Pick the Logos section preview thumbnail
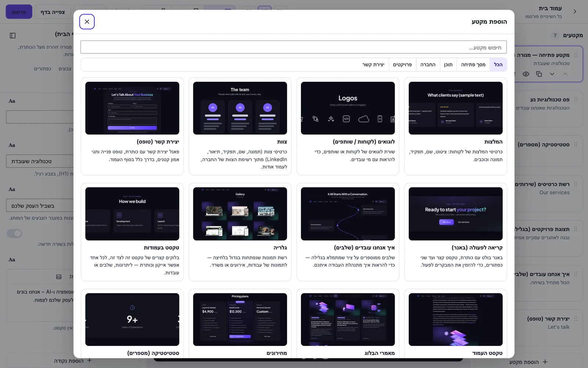 [x=348, y=108]
